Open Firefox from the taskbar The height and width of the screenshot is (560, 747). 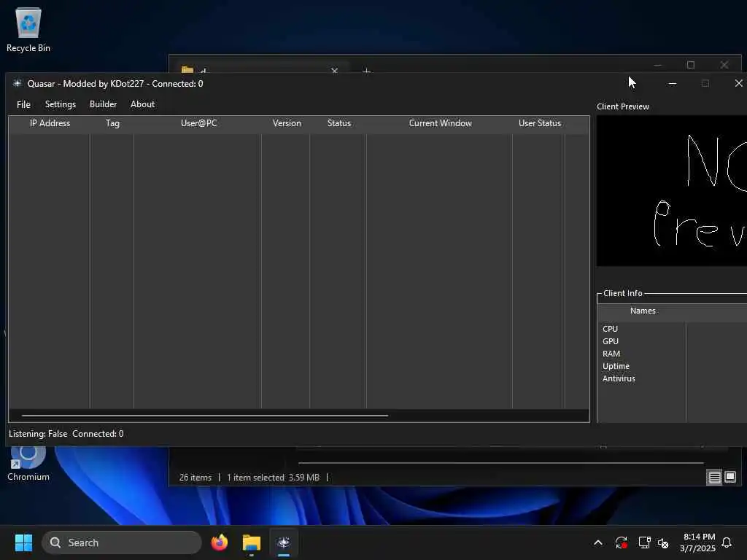219,542
